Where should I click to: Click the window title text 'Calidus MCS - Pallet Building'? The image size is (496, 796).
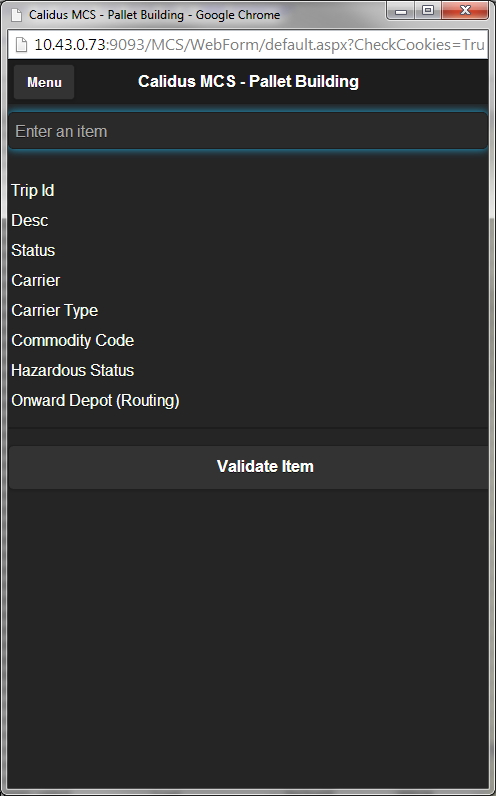click(x=106, y=15)
